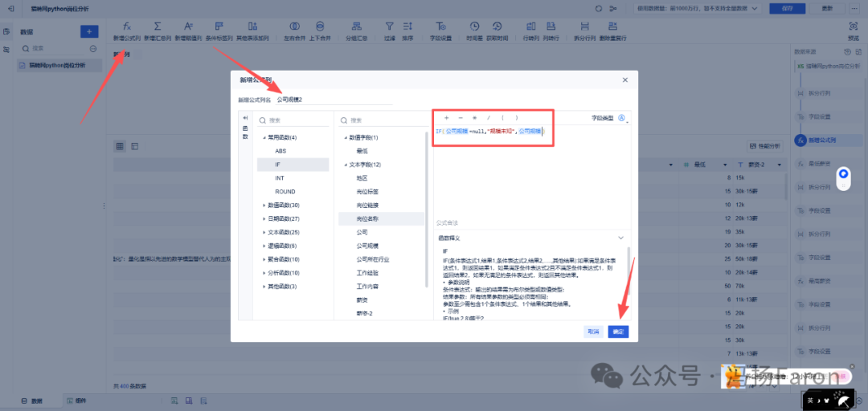Click the plus operator in formula editor
Image resolution: width=868 pixels, height=411 pixels.
tap(446, 118)
